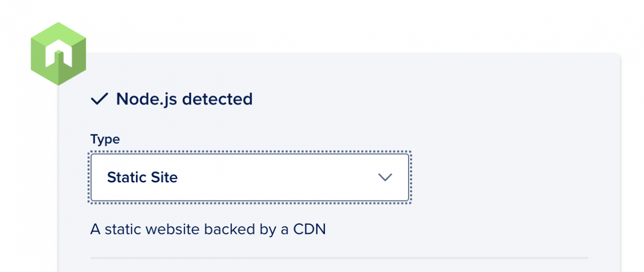Click the light top face of the Node.js cube
The image size is (644, 272).
point(58,34)
